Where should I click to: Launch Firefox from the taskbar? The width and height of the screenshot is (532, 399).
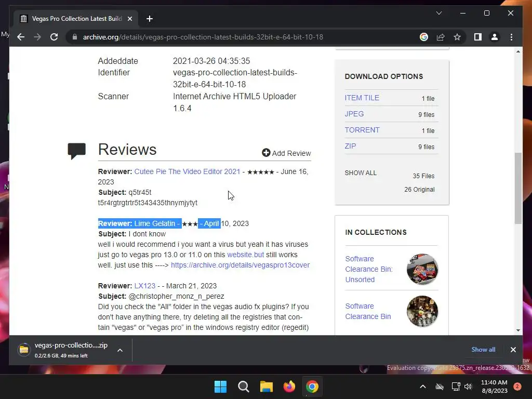289,387
